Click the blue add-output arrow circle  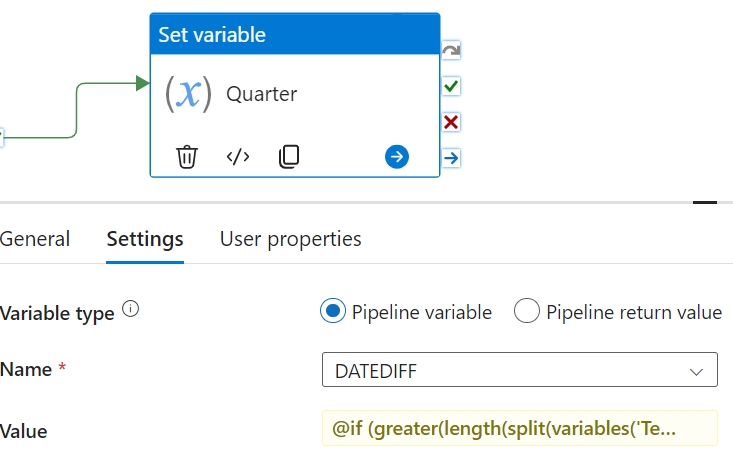397,157
